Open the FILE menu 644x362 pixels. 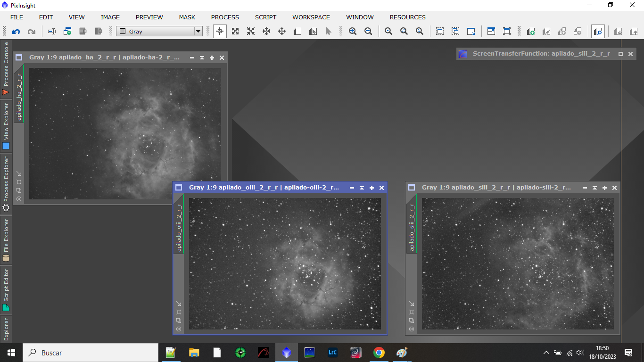pyautogui.click(x=17, y=17)
